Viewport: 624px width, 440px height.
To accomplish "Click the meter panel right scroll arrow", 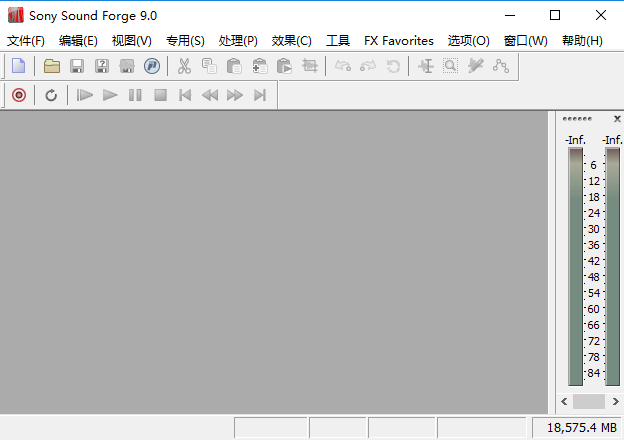I will click(x=615, y=401).
